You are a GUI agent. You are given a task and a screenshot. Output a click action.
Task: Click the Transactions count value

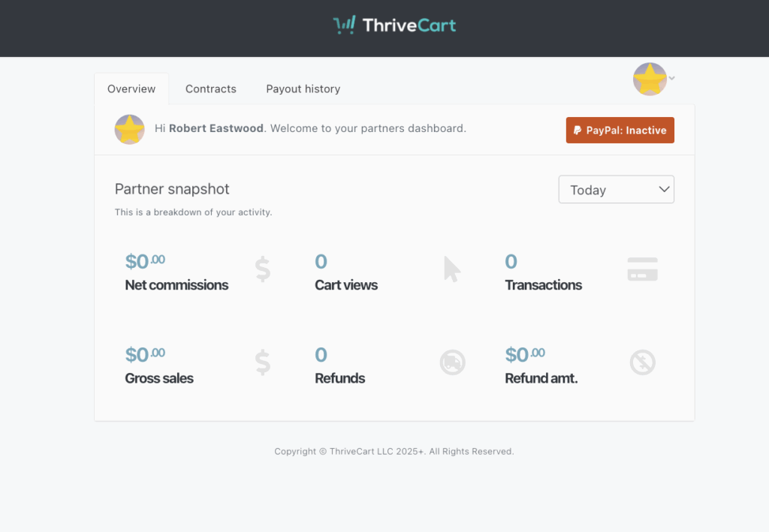[x=511, y=262]
